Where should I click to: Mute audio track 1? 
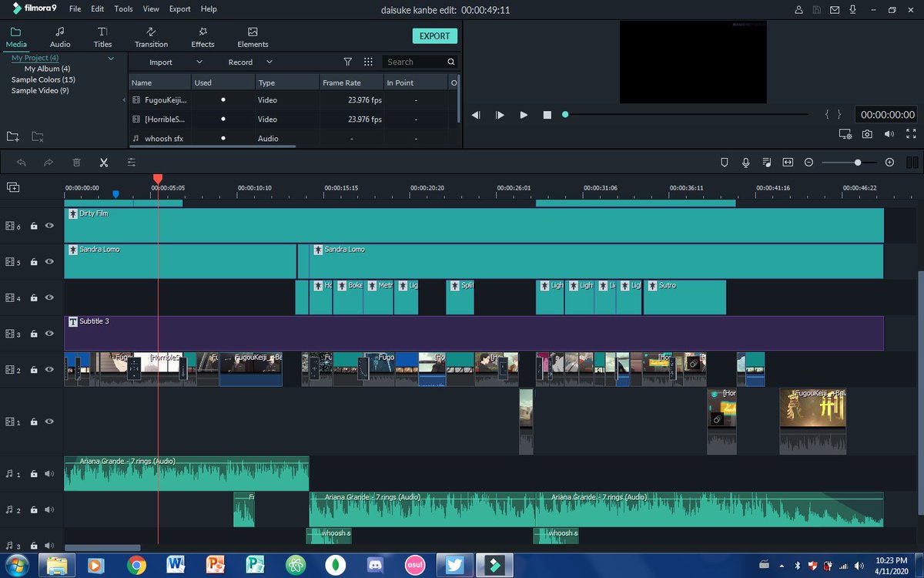(49, 474)
